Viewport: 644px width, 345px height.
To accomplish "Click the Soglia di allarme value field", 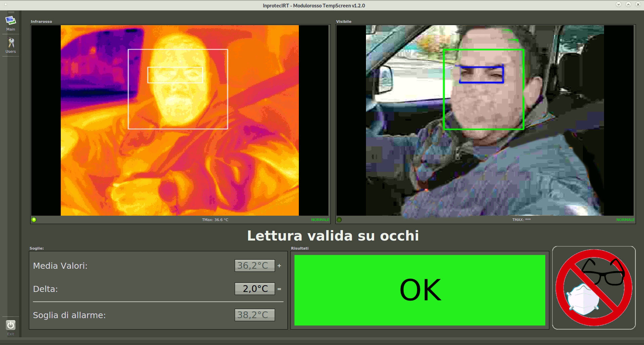I will click(x=255, y=315).
